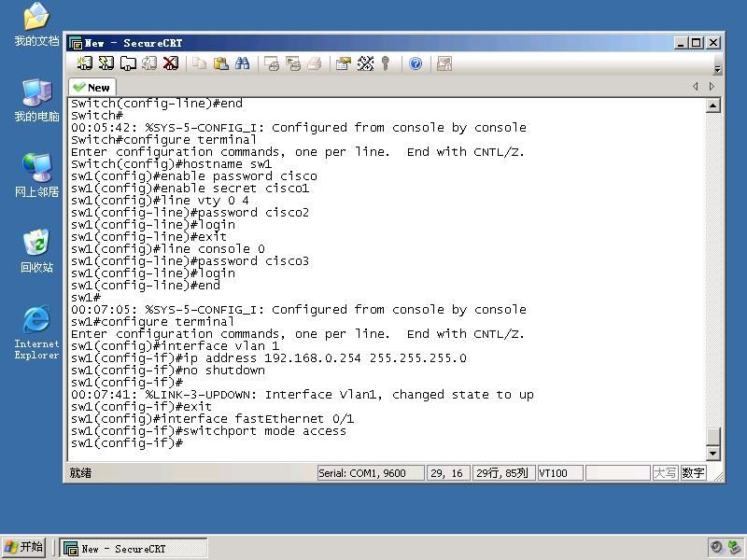Viewport: 747px width, 560px height.
Task: Click the 回收站 recycle bin icon
Action: point(36,250)
